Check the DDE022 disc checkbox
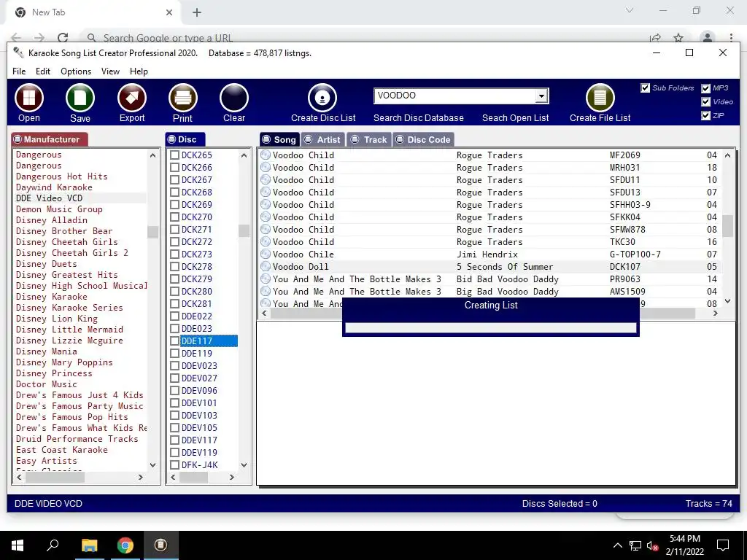Screen dimensions: 747x560 click(x=175, y=316)
